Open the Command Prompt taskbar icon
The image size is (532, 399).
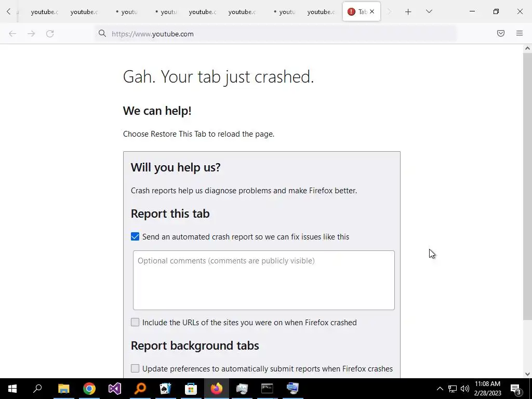268,389
